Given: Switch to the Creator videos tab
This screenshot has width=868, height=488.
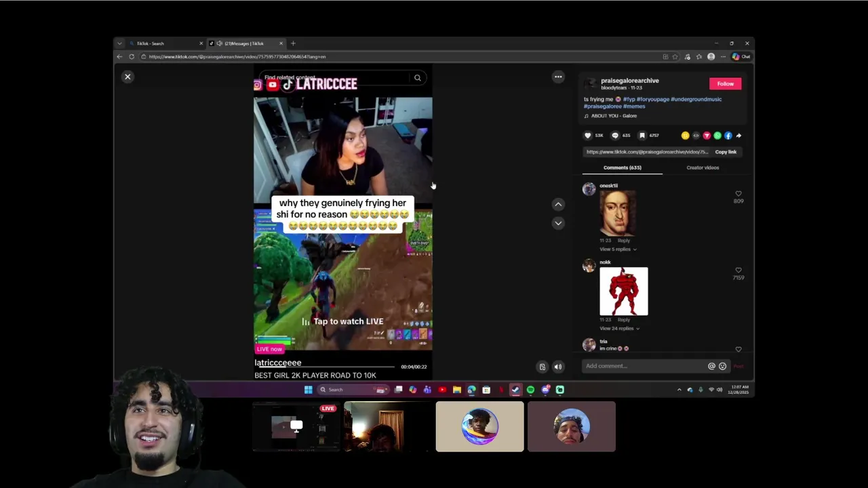Looking at the screenshot, I should coord(703,167).
